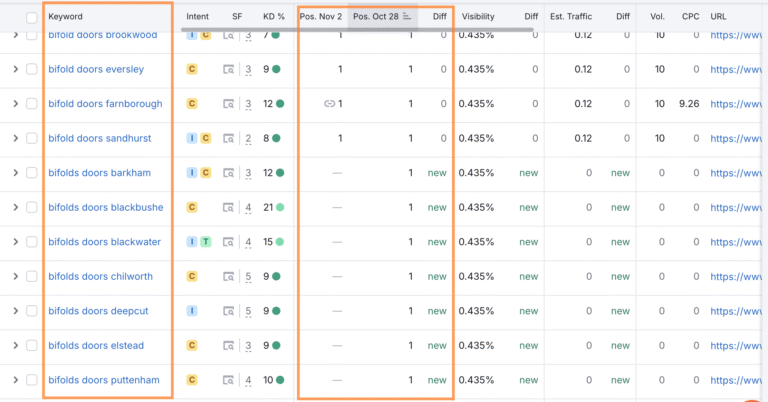
Task: Click link icon in farnborough position cell
Action: [x=329, y=104]
